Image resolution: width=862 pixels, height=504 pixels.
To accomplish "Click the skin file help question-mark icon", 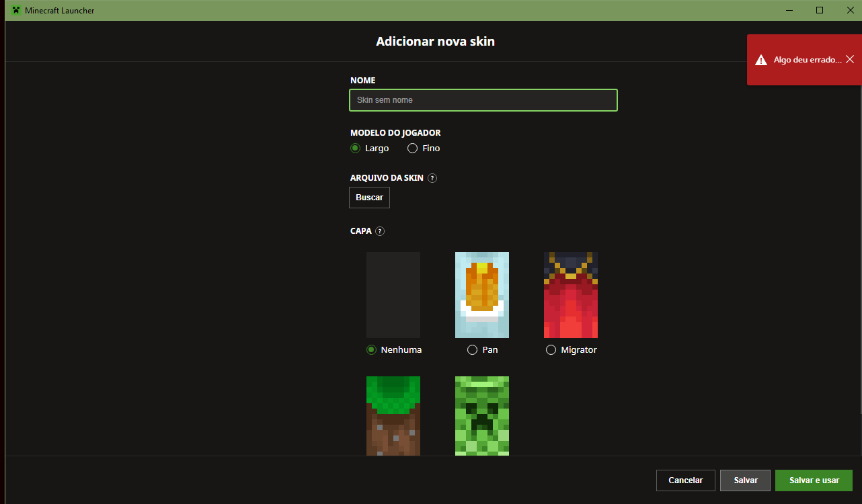I will pyautogui.click(x=432, y=178).
